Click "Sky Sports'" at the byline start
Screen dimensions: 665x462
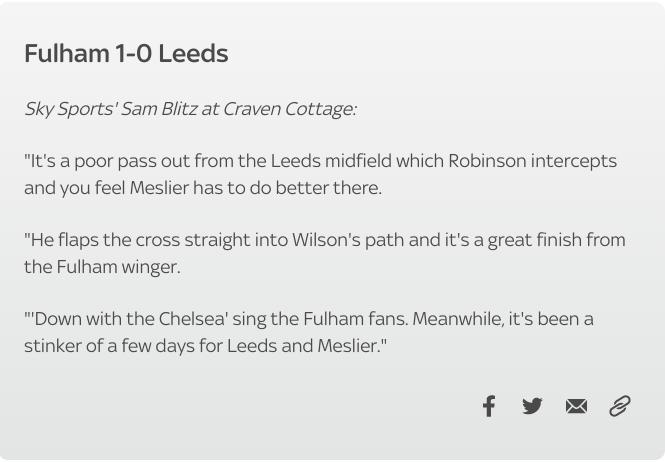(69, 109)
